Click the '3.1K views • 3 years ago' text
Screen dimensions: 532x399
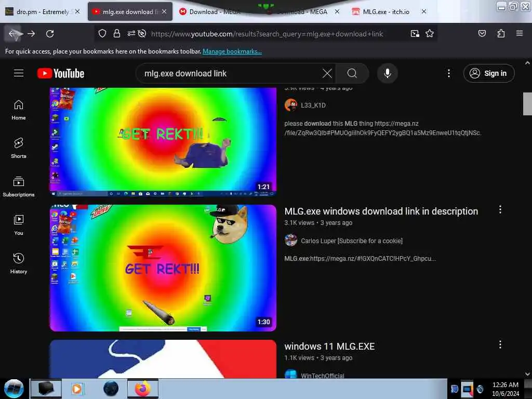(318, 223)
